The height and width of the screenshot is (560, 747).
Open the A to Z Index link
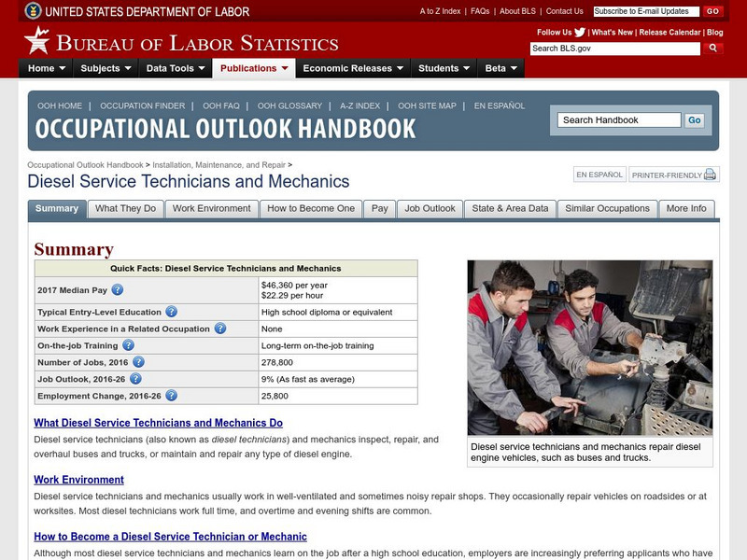click(x=440, y=11)
